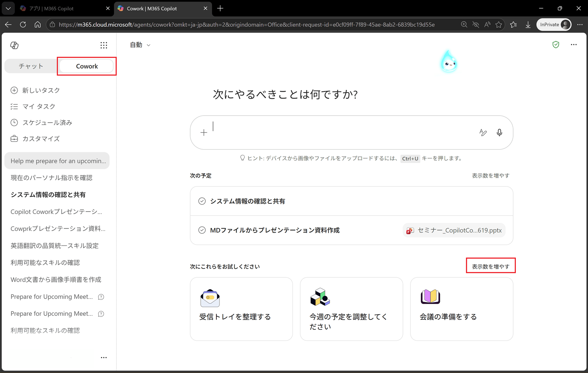
Task: Open マイ タスク list icon
Action: 14,106
